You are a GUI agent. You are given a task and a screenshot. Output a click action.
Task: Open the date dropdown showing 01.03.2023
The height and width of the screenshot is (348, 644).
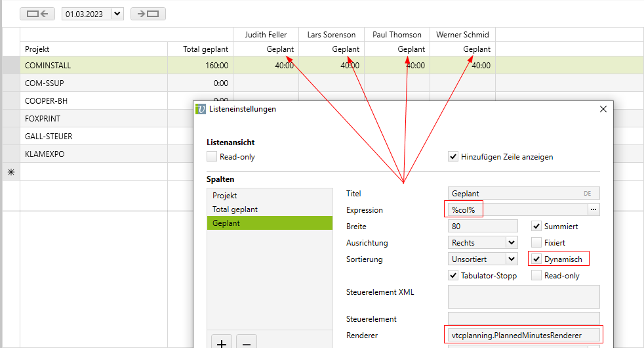(117, 14)
